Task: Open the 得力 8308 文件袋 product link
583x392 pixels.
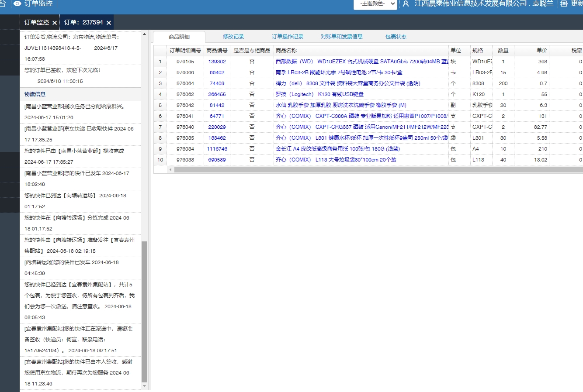Action: click(348, 83)
